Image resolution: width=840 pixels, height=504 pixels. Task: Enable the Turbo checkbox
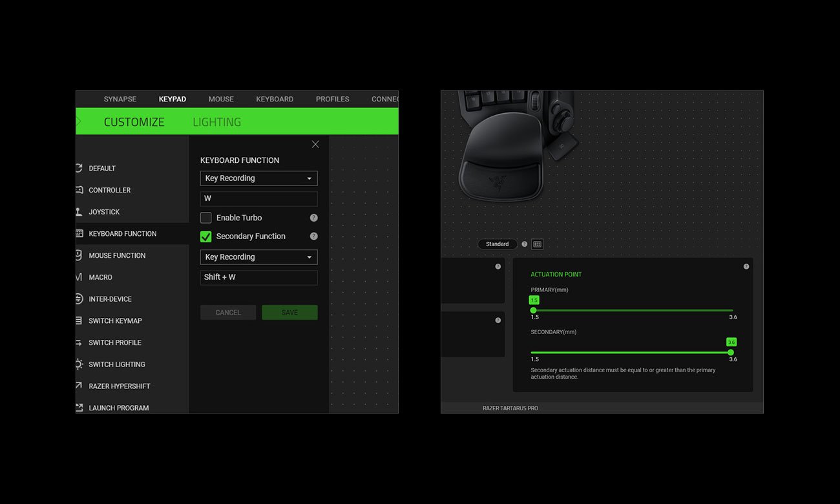click(206, 218)
